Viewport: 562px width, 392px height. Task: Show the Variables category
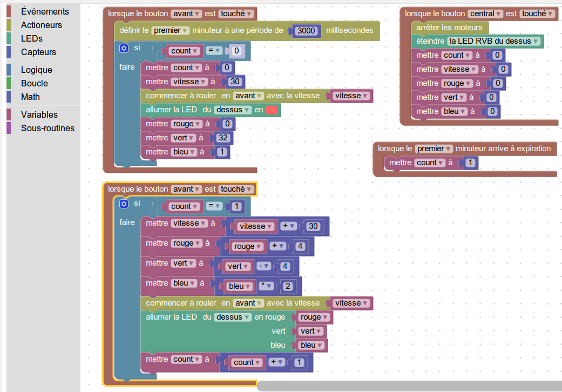[39, 114]
